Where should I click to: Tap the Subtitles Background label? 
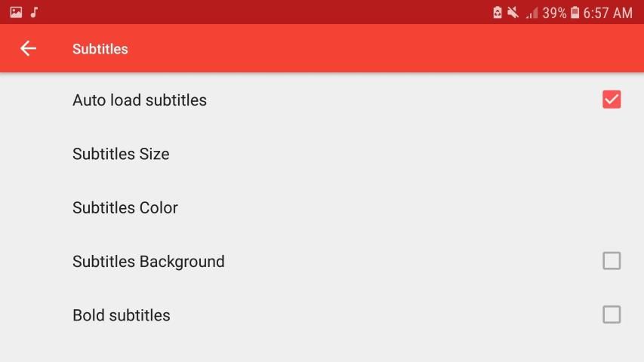149,262
